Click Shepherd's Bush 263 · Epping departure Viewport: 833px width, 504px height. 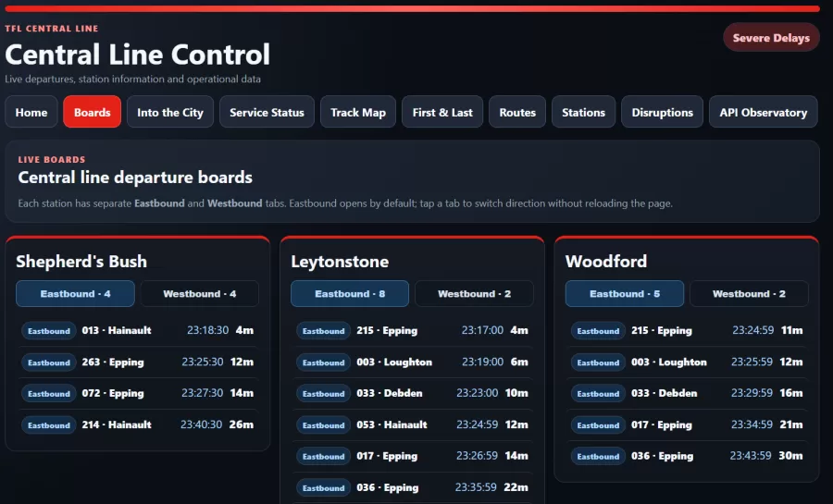pyautogui.click(x=138, y=362)
